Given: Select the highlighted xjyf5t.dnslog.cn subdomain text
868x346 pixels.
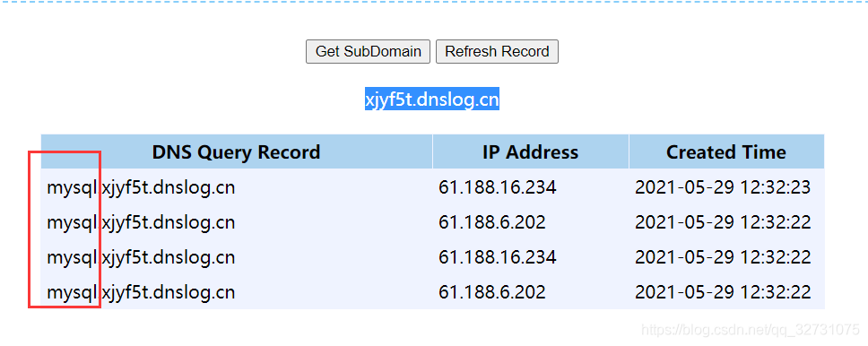Looking at the screenshot, I should point(432,99).
